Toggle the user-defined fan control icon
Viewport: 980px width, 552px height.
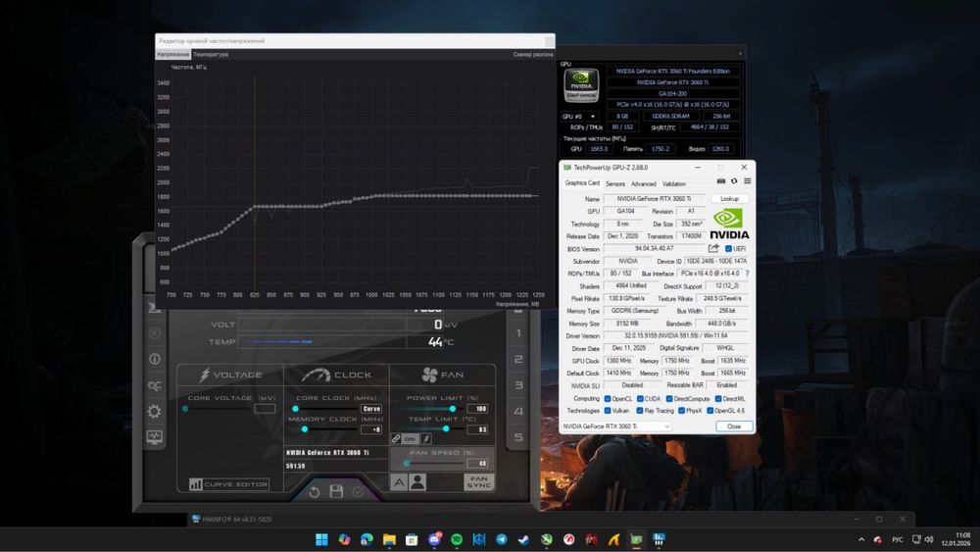click(417, 482)
